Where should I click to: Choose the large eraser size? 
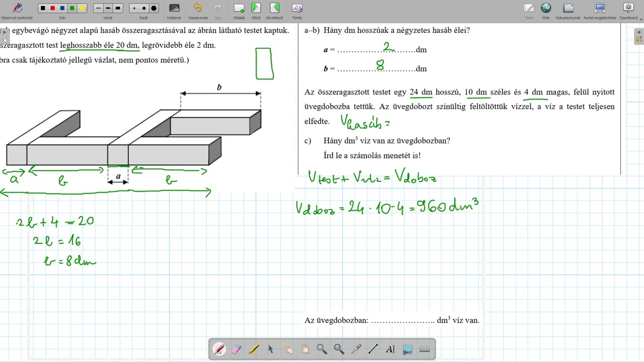point(154,8)
